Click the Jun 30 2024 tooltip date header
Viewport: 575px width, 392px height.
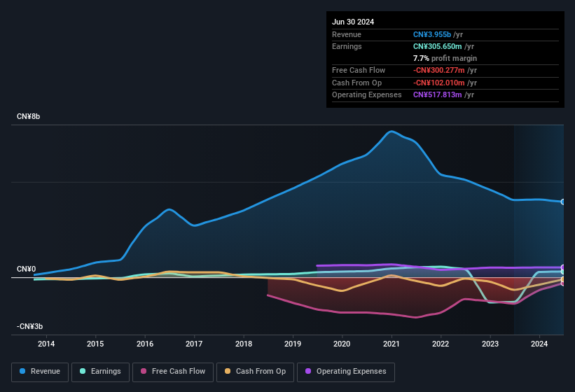[x=353, y=22]
